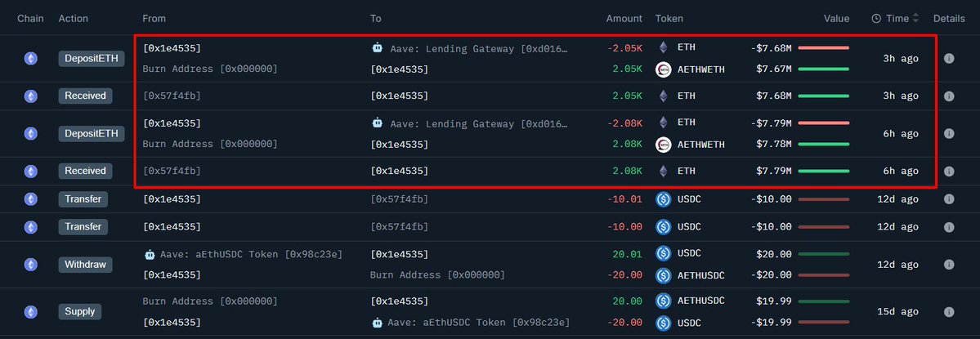Click the green value bar next to $7.68M in the 3h ago Received row
This screenshot has height=339, width=980.
[x=823, y=96]
